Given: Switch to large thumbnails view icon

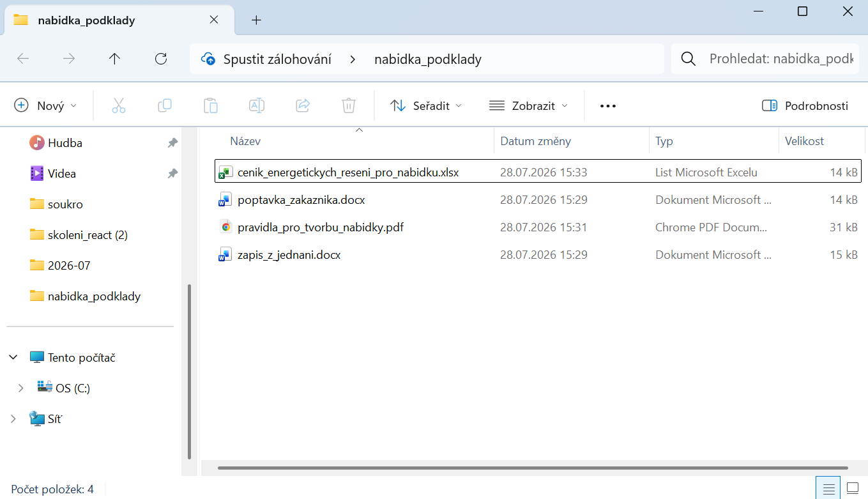Looking at the screenshot, I should coord(853,489).
